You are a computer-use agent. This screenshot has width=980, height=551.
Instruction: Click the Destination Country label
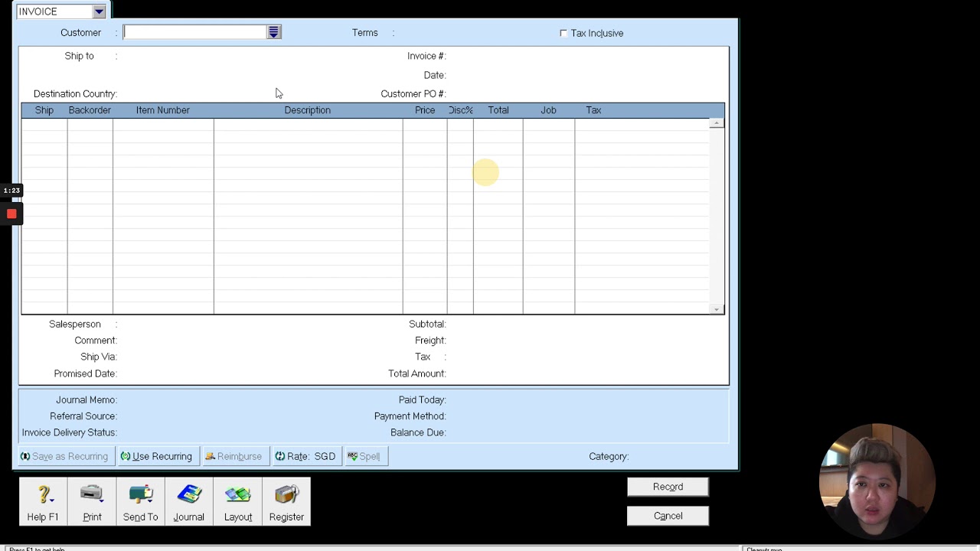(75, 93)
